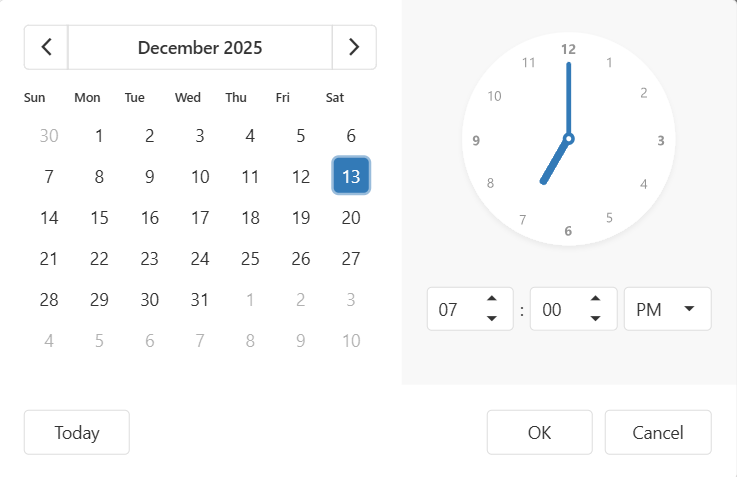Dismiss the picker with Cancel
The image size is (737, 477).
point(658,432)
